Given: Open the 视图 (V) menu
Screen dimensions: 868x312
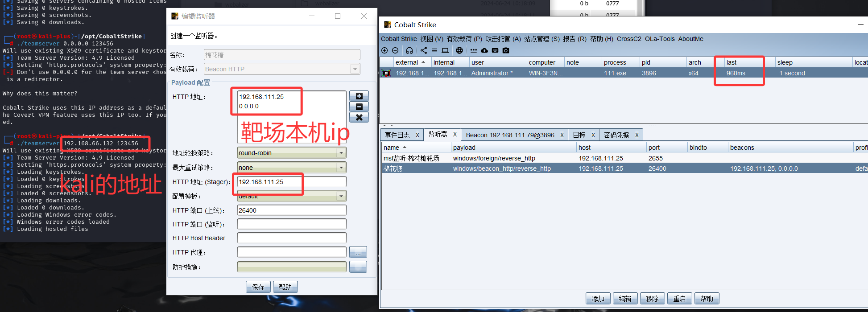Looking at the screenshot, I should point(432,39).
